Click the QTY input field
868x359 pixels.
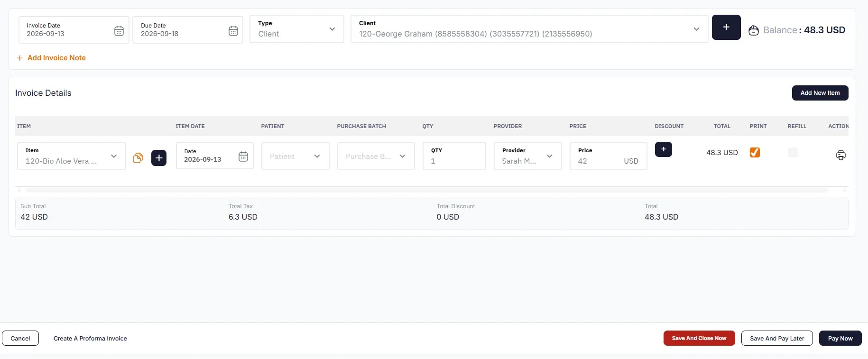click(x=454, y=156)
